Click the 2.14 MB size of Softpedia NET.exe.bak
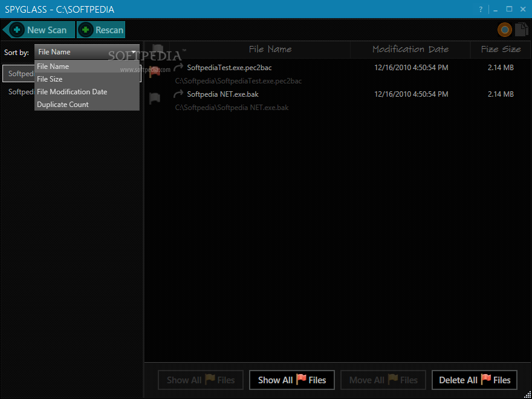Viewport: 532px width, 399px height. tap(501, 94)
